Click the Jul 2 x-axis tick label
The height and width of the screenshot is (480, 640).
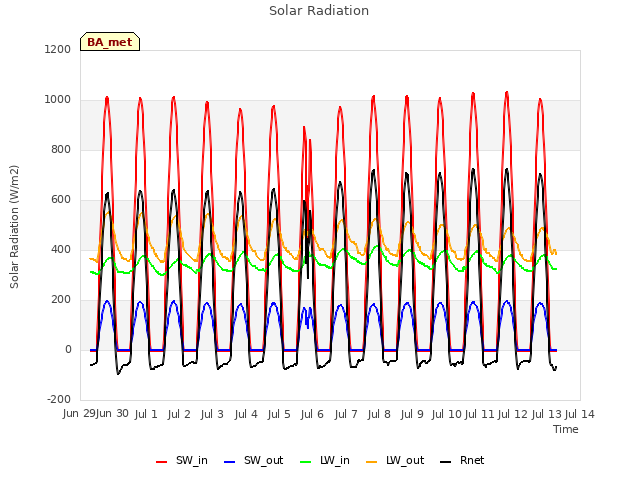179,414
